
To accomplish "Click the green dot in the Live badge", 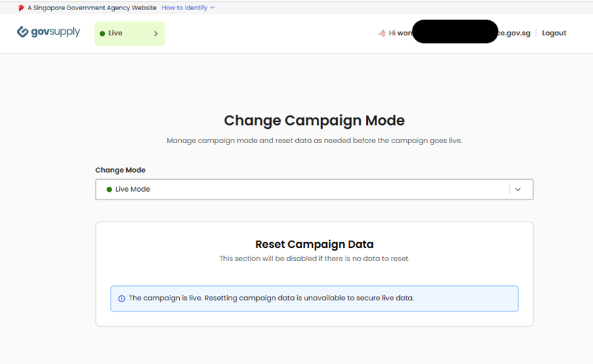I will pos(102,33).
